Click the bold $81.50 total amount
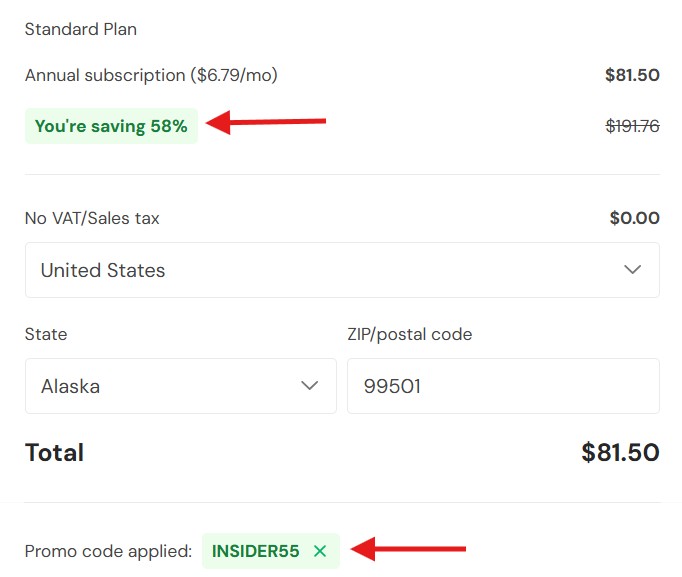This screenshot has height=577, width=682. click(620, 452)
